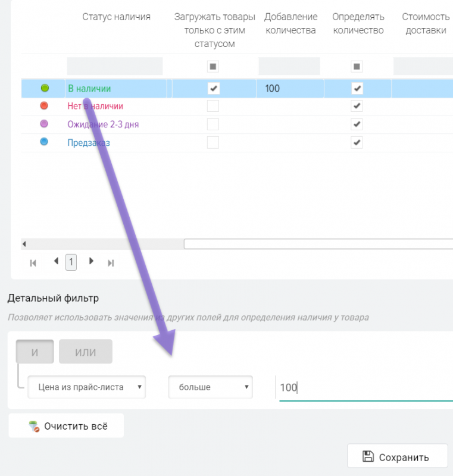Screen dimensions: 453x476
Task: Go to first page in pager
Action: coord(33,262)
